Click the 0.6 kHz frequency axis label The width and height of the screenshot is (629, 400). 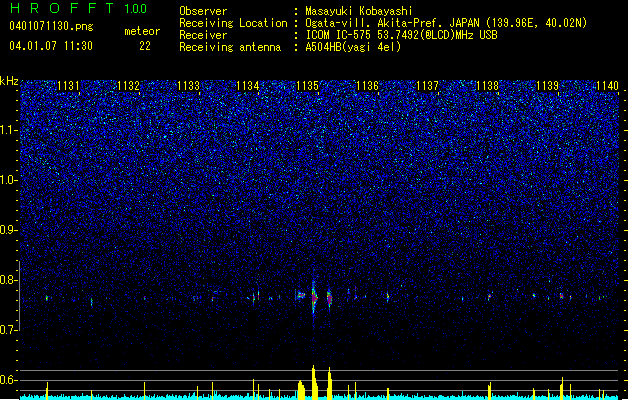(x=8, y=380)
